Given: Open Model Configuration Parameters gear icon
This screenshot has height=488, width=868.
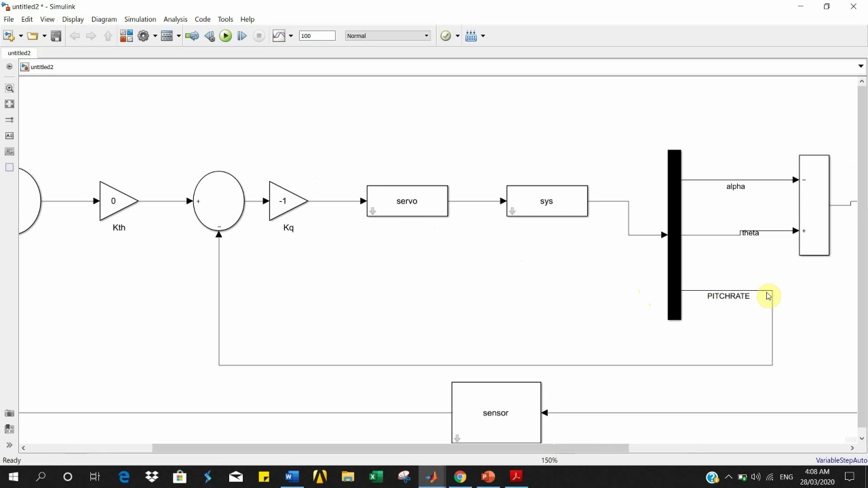Looking at the screenshot, I should [143, 36].
